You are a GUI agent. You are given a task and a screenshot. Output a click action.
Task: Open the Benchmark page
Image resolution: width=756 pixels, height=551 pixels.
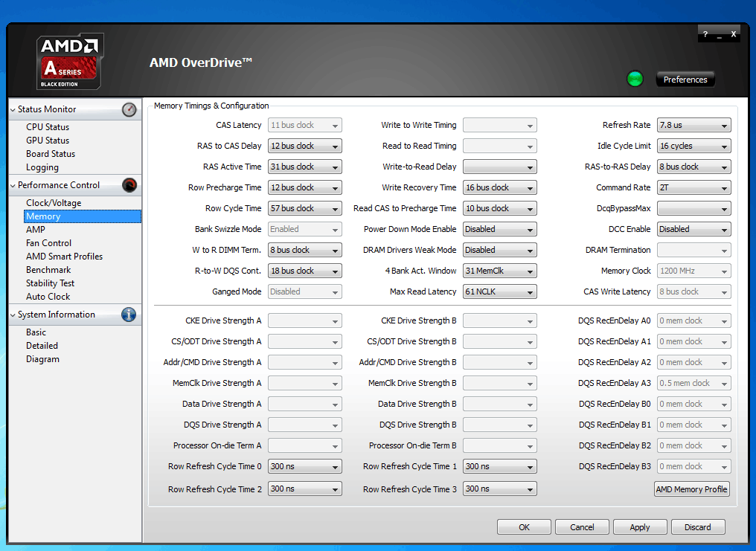coord(48,270)
